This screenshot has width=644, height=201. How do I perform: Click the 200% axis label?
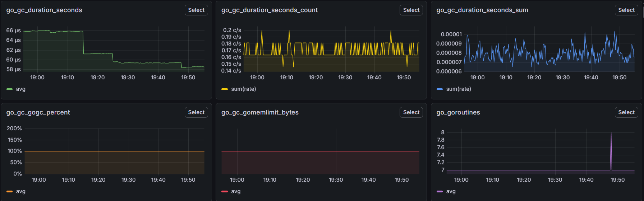pyautogui.click(x=14, y=128)
